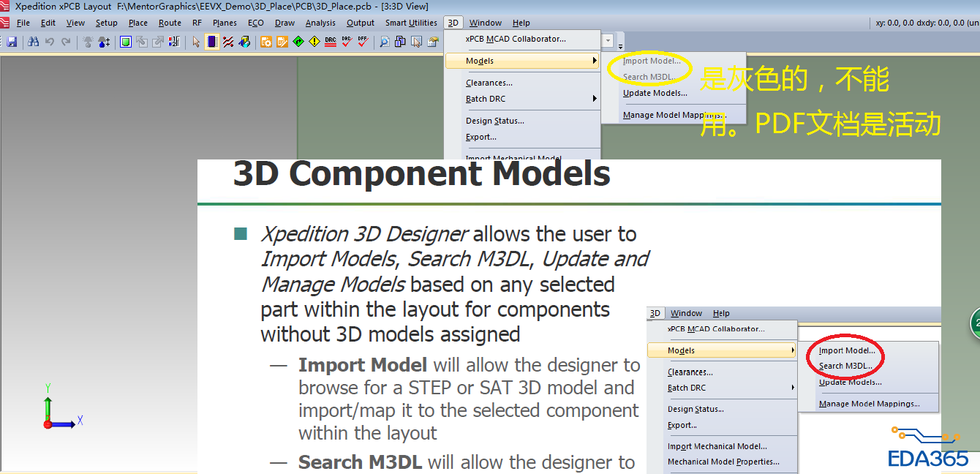
Task: Click the grey lightbulb highlight icon
Action: 88,42
